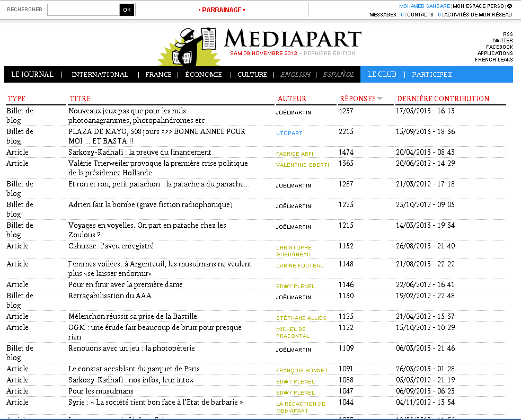Open author Carine Fouteau profile
The width and height of the screenshot is (521, 420).
[299, 266]
